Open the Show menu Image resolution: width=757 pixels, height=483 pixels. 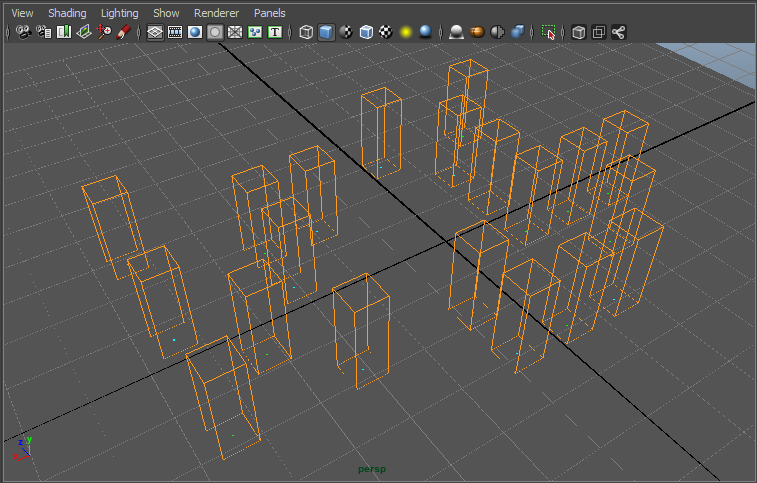coord(166,13)
